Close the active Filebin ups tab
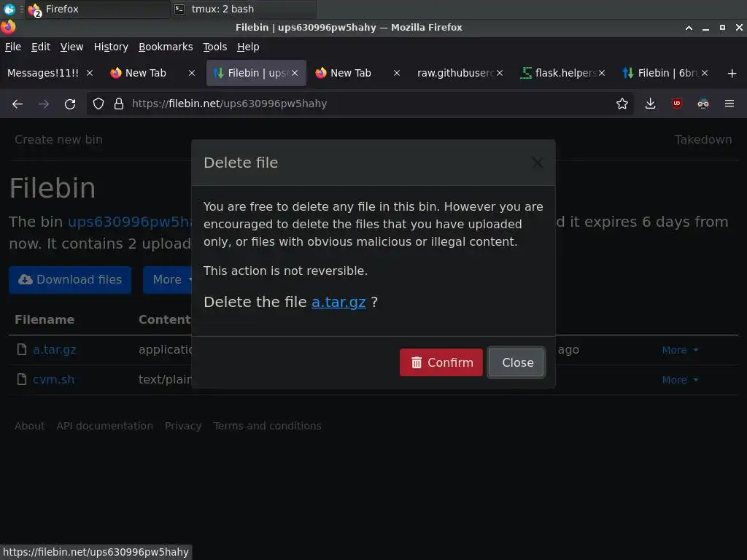Screen dimensions: 747x560 pyautogui.click(x=295, y=73)
